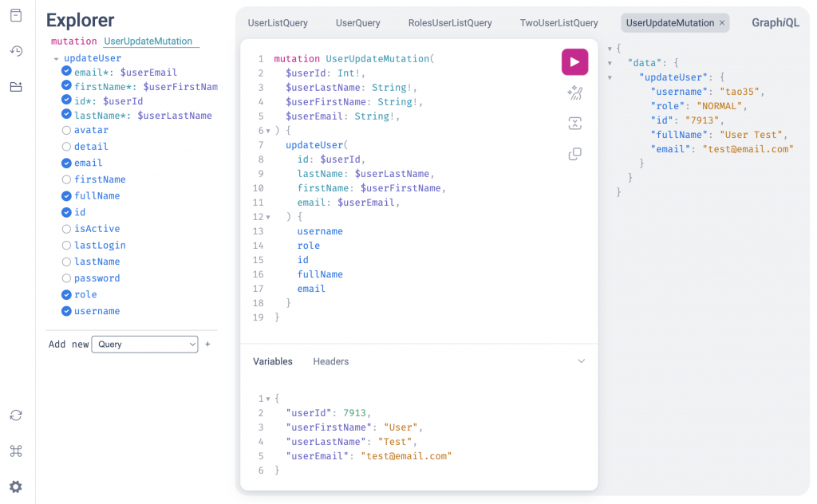
Task: Place cursor on line 1 of the query
Action: (354, 59)
